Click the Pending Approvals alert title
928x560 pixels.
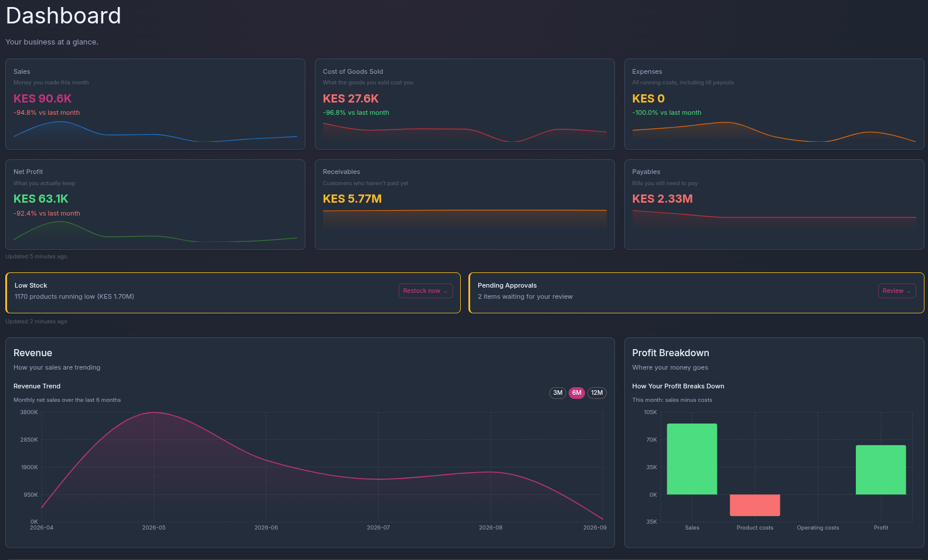507,285
